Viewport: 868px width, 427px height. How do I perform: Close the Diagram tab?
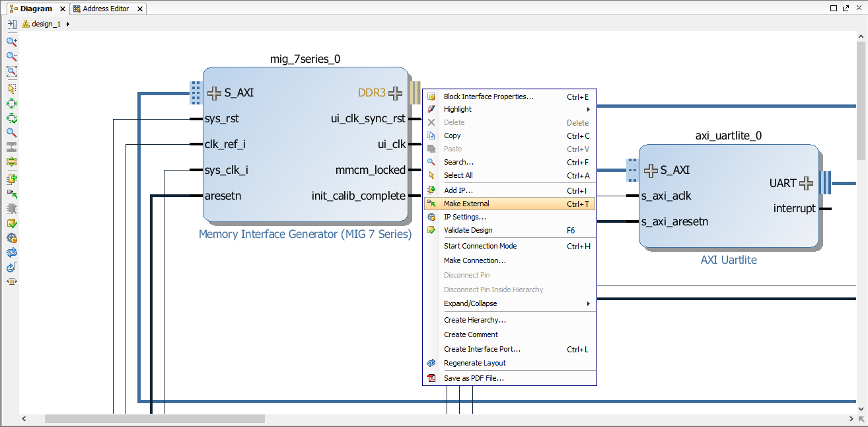coord(62,9)
